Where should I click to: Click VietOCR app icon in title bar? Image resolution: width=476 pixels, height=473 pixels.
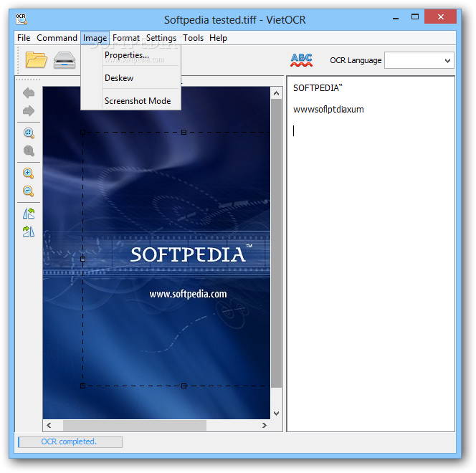[21, 19]
